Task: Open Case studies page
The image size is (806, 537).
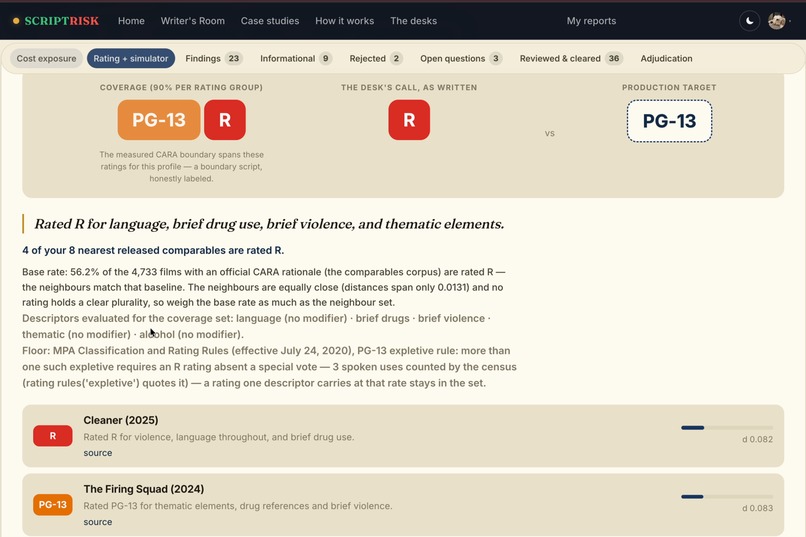Action: click(270, 21)
